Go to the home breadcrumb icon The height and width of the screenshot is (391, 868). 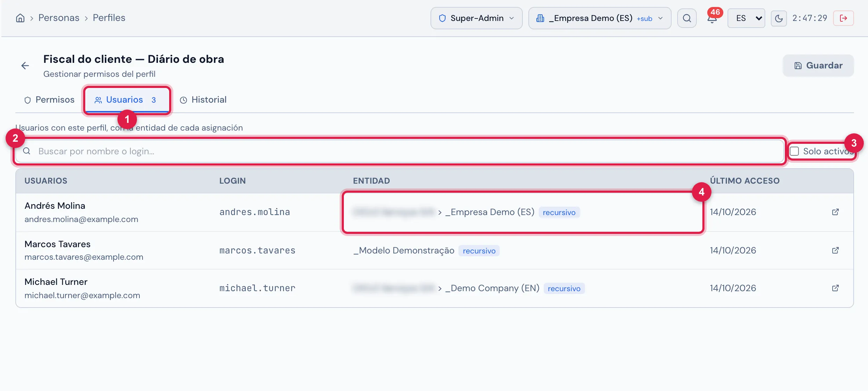20,18
